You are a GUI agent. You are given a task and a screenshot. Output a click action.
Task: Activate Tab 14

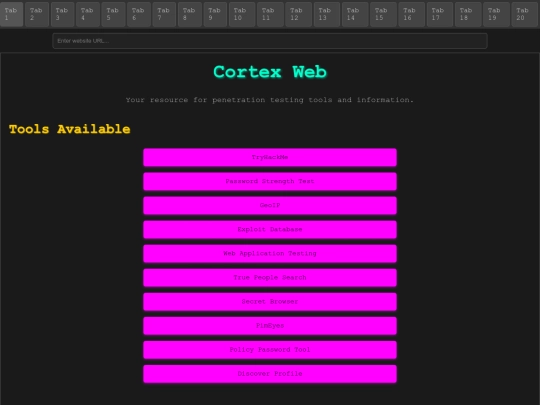click(355, 14)
